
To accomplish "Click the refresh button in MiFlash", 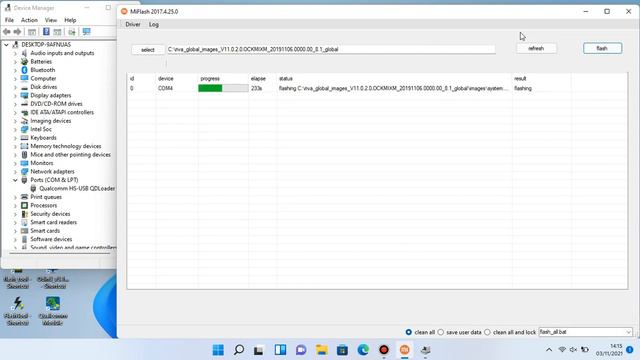I will click(536, 48).
